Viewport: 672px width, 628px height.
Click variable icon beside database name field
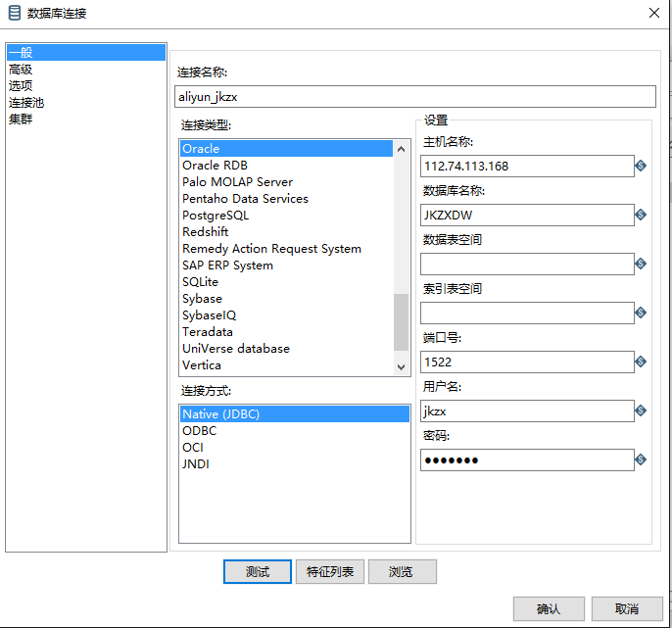click(x=641, y=215)
